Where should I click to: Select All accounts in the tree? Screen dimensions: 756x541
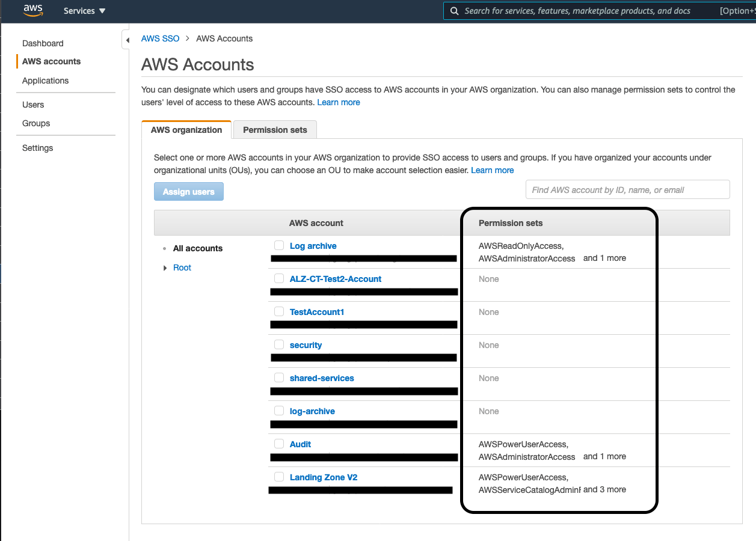[198, 248]
